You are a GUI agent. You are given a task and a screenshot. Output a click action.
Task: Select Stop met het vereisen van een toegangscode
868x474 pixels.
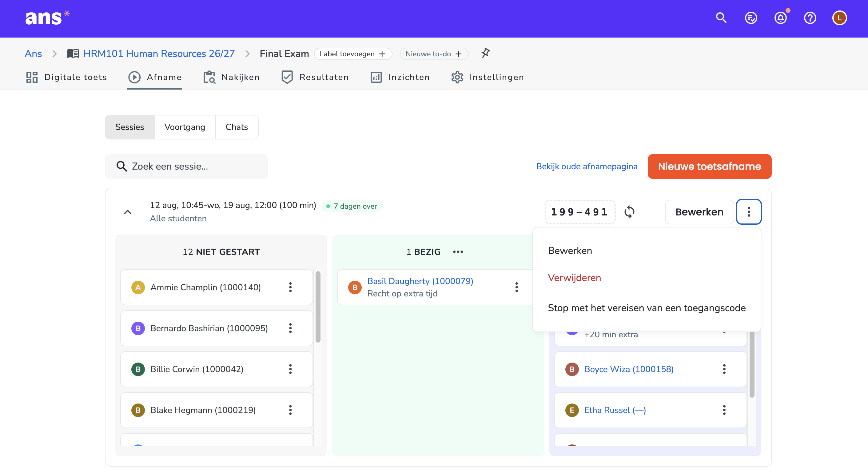click(x=647, y=308)
